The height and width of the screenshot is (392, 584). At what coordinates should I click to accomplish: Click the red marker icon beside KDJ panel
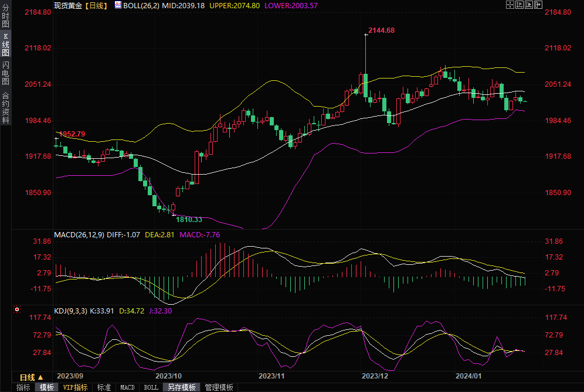coord(17,309)
